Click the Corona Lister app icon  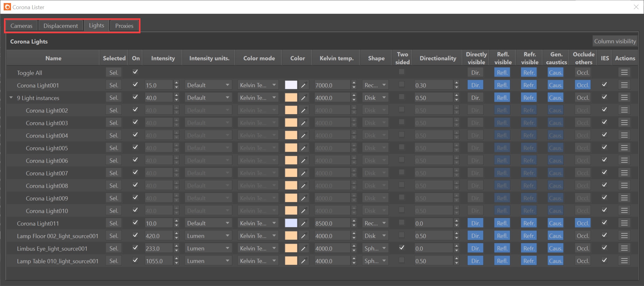[x=7, y=7]
